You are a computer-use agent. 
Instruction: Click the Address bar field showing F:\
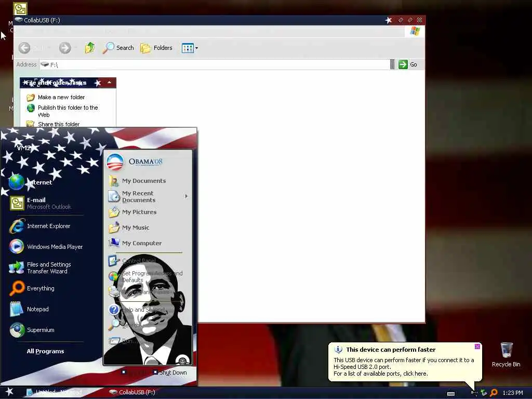coord(215,64)
